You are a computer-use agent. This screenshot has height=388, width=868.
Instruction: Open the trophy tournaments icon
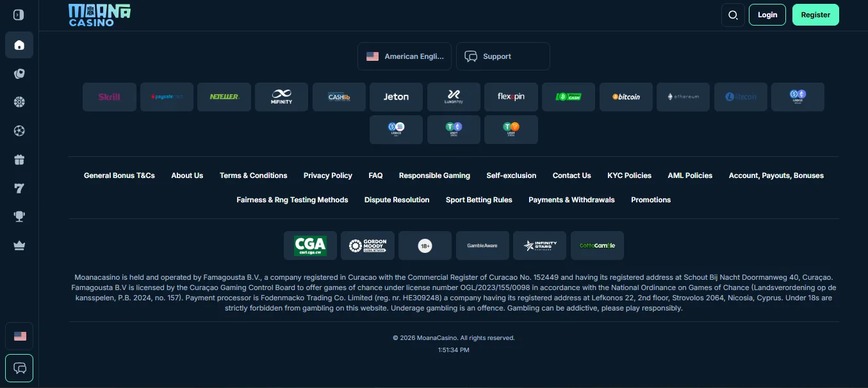19,216
